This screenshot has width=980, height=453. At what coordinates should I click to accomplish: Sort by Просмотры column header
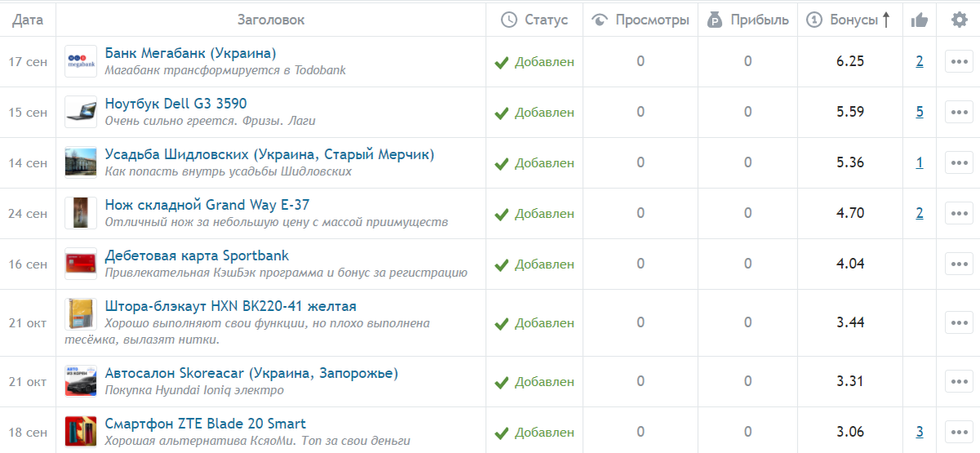pos(641,20)
